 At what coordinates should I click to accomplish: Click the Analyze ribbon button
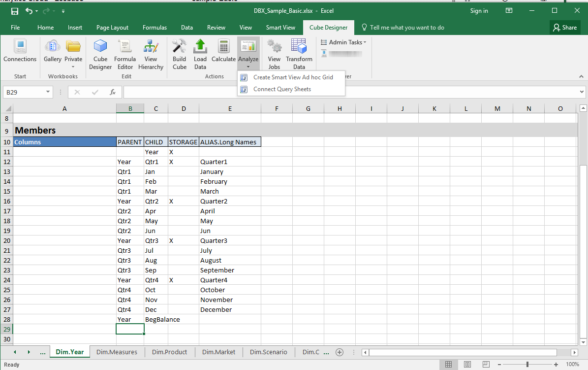[x=248, y=53]
